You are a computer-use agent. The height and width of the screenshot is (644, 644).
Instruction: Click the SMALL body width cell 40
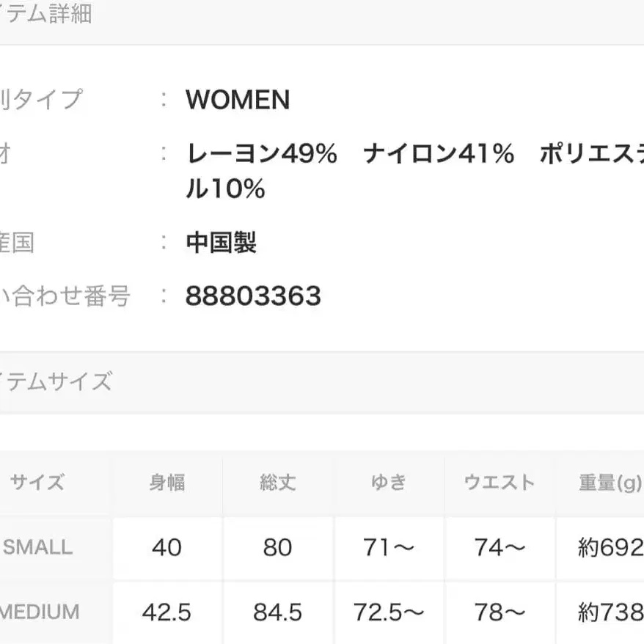(x=167, y=547)
